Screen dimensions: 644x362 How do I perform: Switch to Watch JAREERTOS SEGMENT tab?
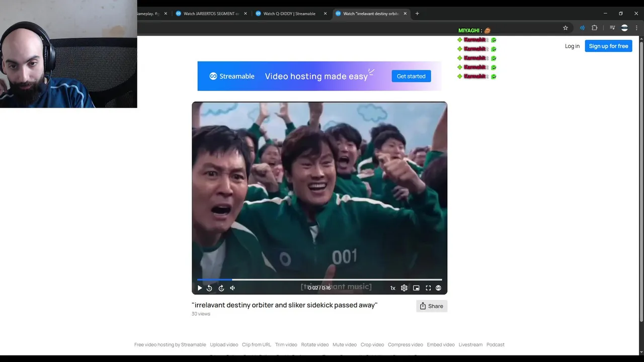click(211, 14)
